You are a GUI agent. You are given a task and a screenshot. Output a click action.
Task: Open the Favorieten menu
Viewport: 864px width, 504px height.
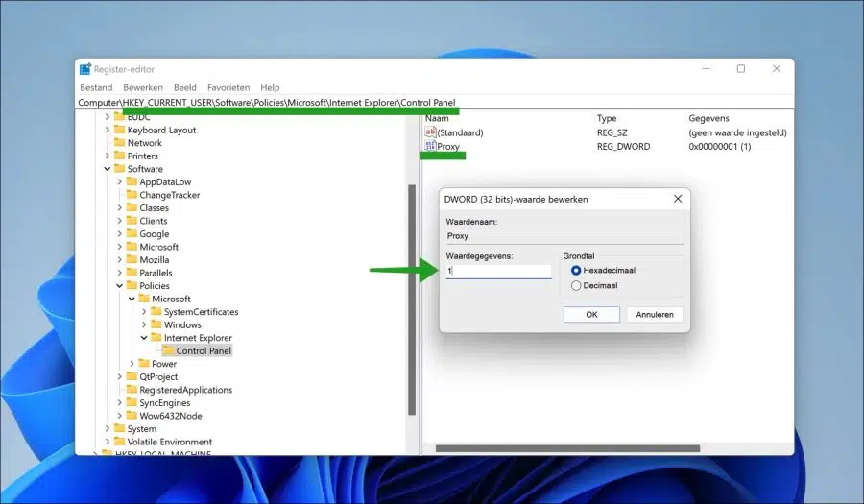point(228,87)
